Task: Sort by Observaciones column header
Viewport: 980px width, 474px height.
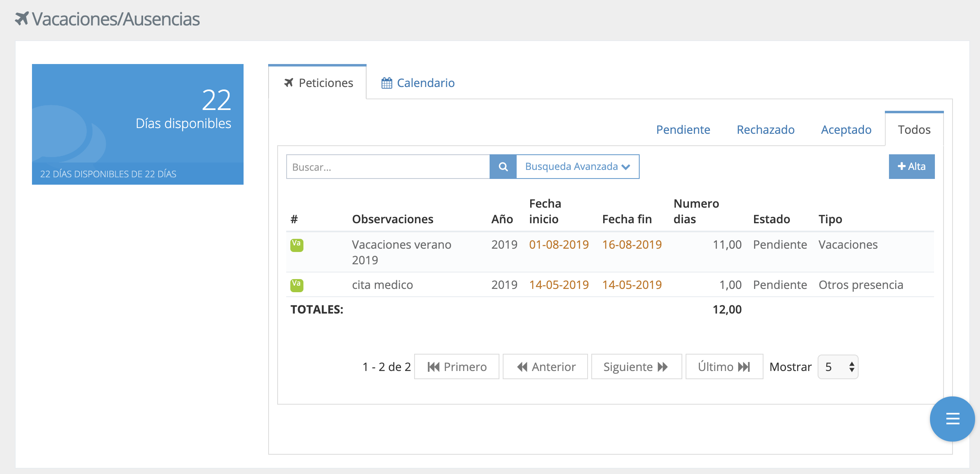Action: (392, 220)
